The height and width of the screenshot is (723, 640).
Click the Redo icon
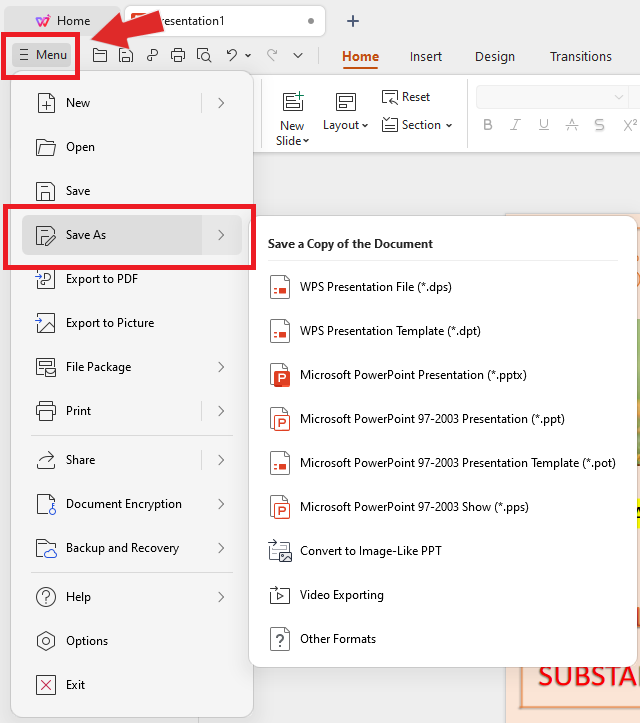tap(272, 55)
